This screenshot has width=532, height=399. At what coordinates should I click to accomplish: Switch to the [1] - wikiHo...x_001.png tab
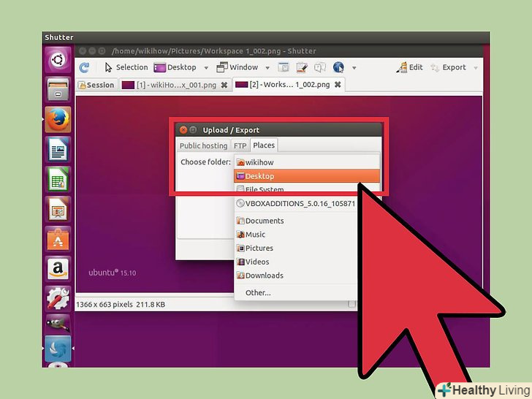169,85
